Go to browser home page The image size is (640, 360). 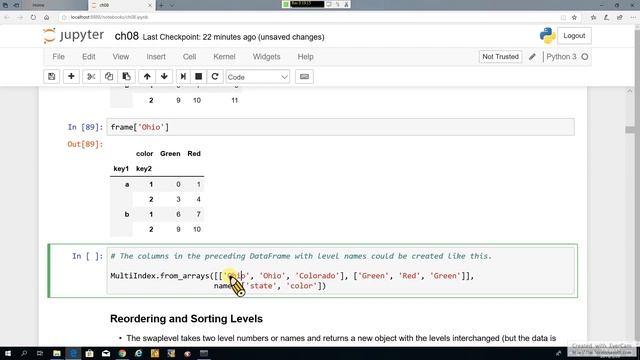point(47,17)
